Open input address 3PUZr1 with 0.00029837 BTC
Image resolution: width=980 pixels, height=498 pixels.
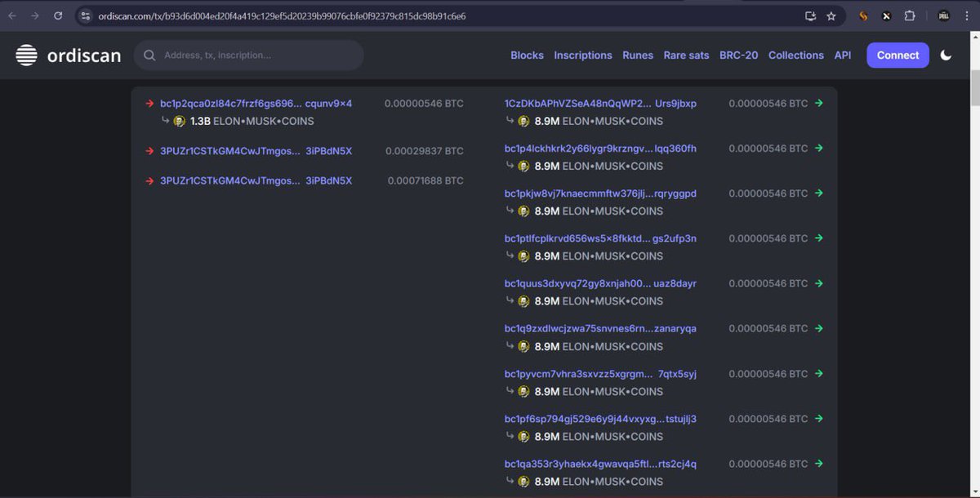click(256, 151)
